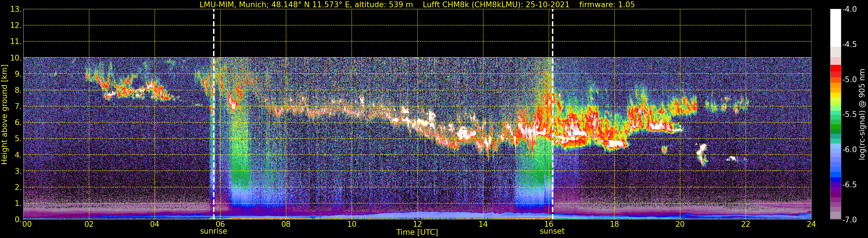Click the white dashed sunset line
The height and width of the screenshot is (238, 868).
point(552,115)
